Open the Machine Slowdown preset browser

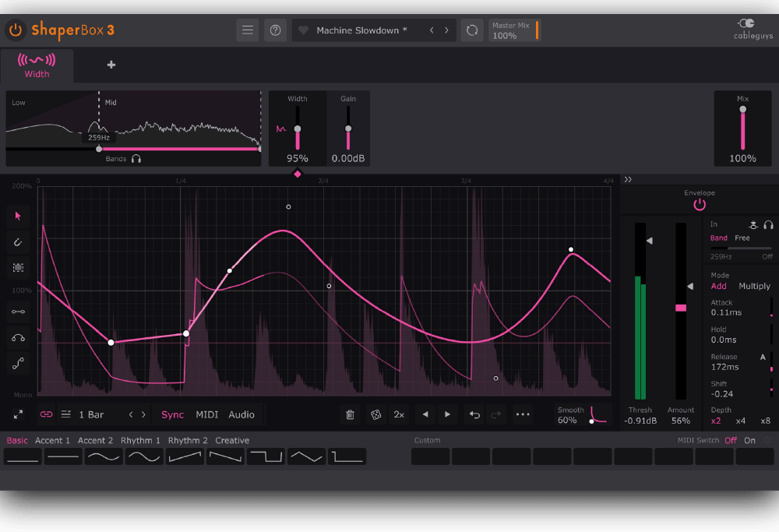(x=361, y=30)
